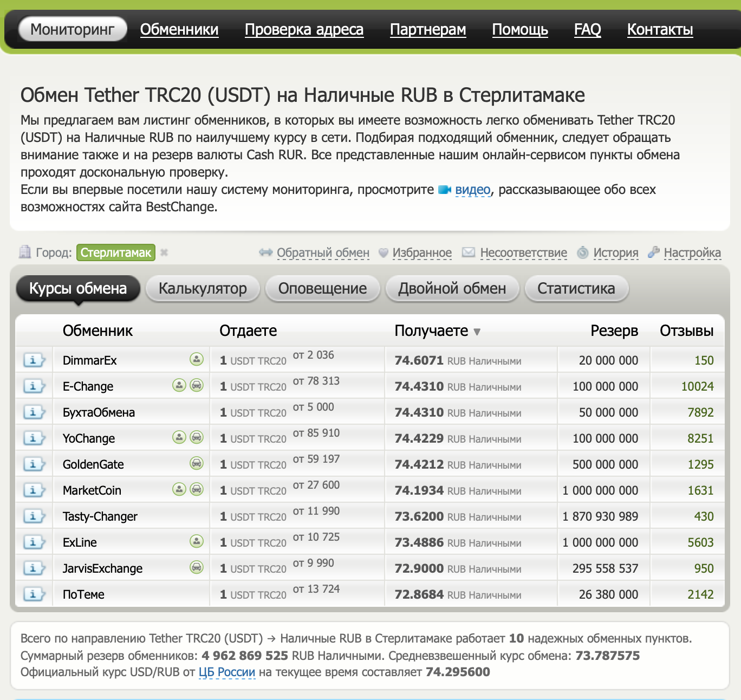The height and width of the screenshot is (700, 741).
Task: Click the person badge icon next to DimmarEx
Action: click(x=197, y=359)
